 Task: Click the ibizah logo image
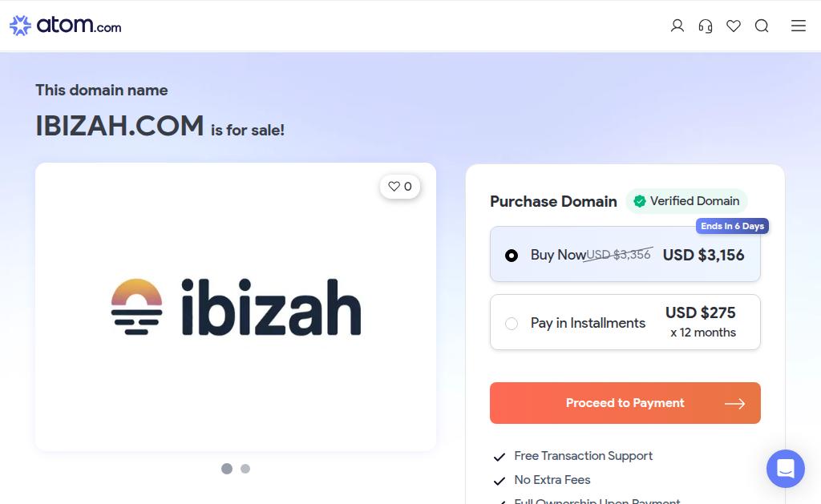[236, 307]
